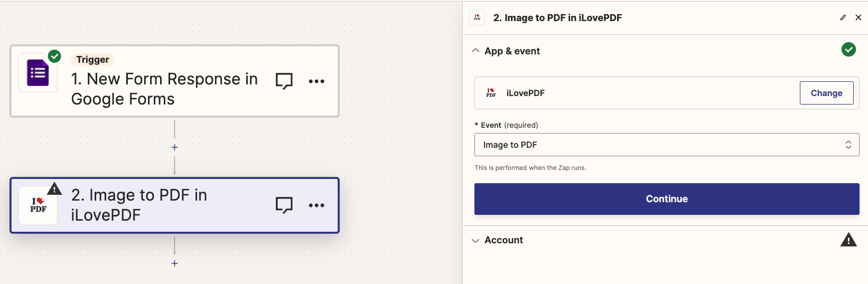Rename the step with the pencil icon
The image size is (868, 284).
tap(843, 17)
